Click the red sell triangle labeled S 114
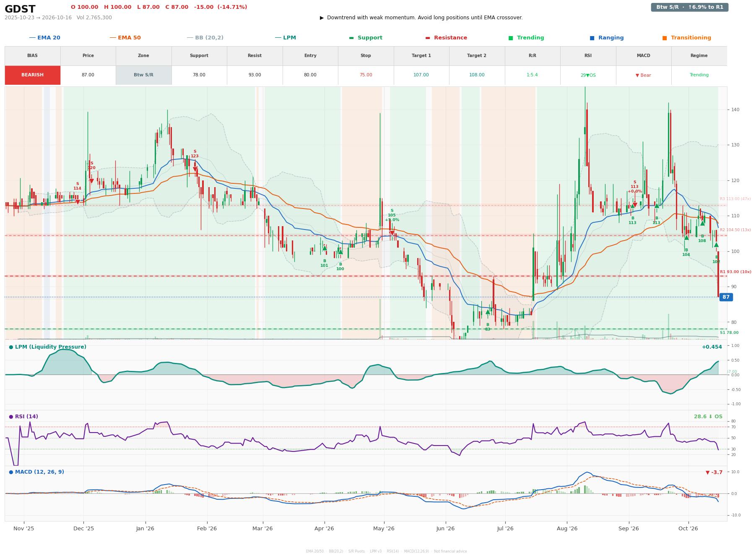Screen dimensions: 756x558 tap(78, 202)
